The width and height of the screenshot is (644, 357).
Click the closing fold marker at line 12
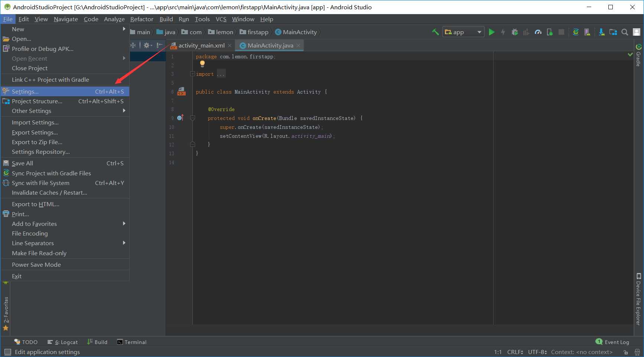click(x=192, y=144)
